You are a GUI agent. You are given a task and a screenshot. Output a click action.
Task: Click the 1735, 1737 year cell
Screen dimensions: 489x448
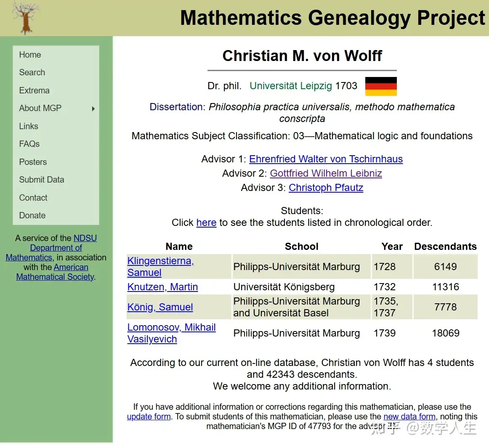392,307
